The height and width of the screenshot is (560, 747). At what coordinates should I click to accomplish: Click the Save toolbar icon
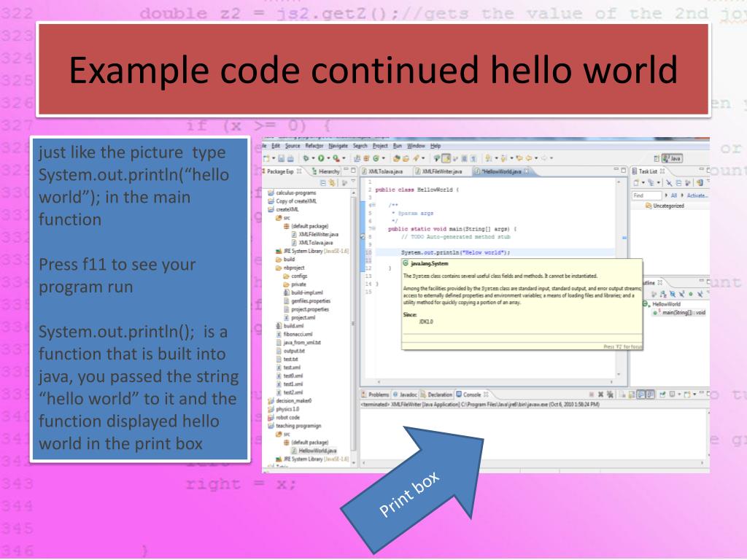[x=282, y=158]
